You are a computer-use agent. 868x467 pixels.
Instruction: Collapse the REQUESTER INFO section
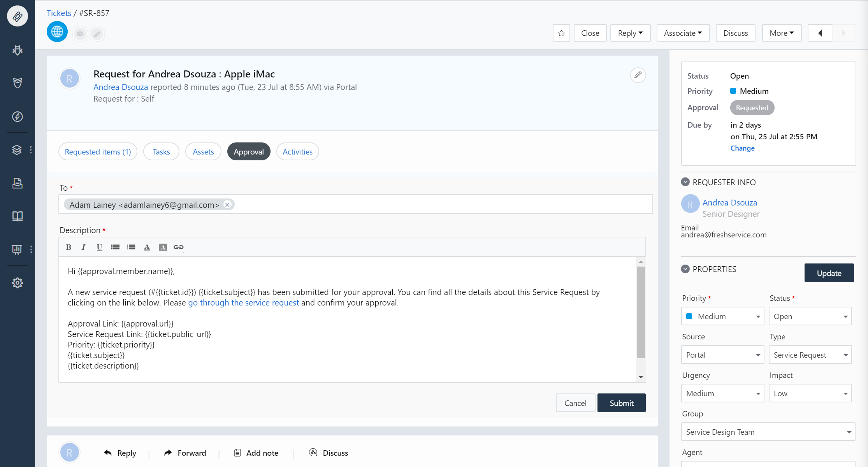click(685, 182)
